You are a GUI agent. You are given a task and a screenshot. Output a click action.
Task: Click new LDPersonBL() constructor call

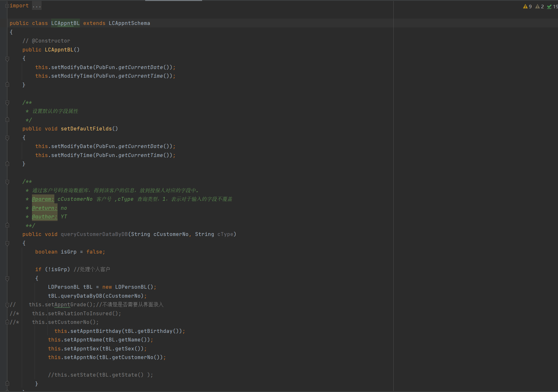point(128,287)
